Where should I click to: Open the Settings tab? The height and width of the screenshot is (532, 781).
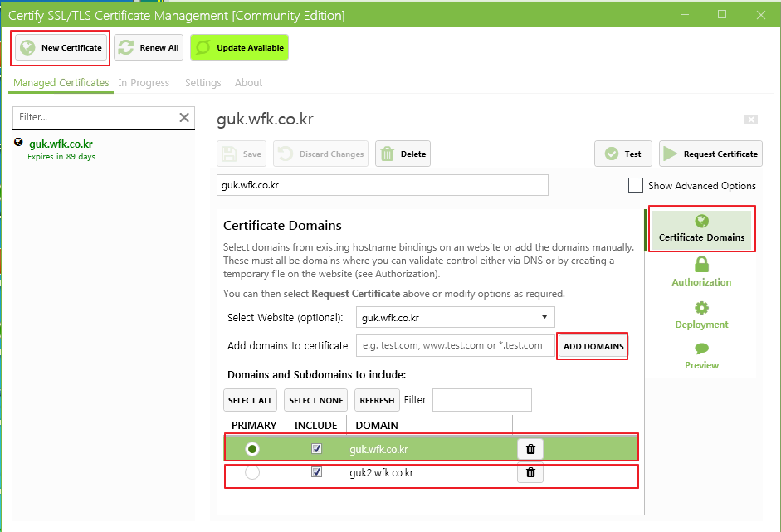click(203, 83)
